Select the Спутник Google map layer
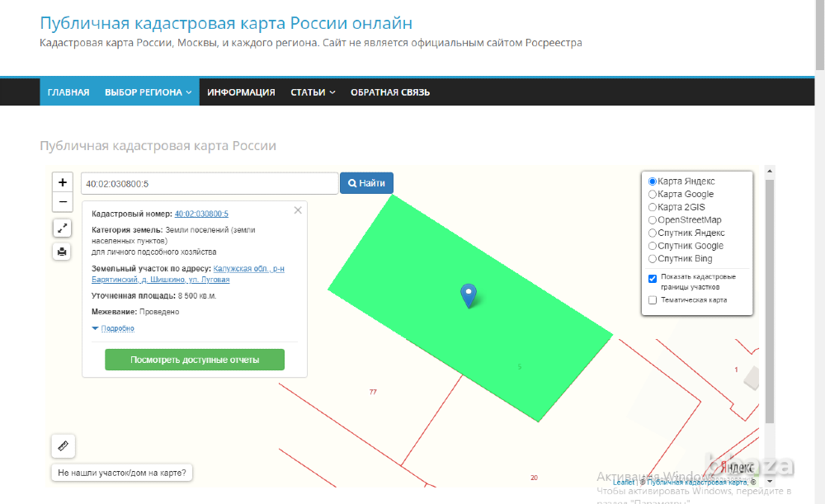Screen dimensions: 825x504 click(x=653, y=245)
